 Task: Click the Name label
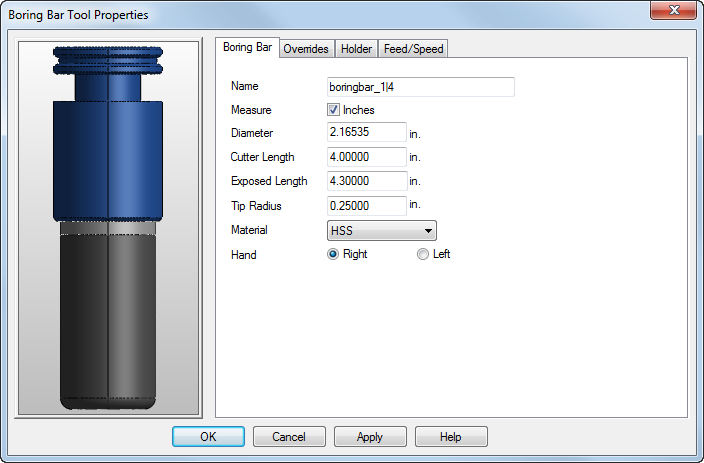click(x=245, y=86)
